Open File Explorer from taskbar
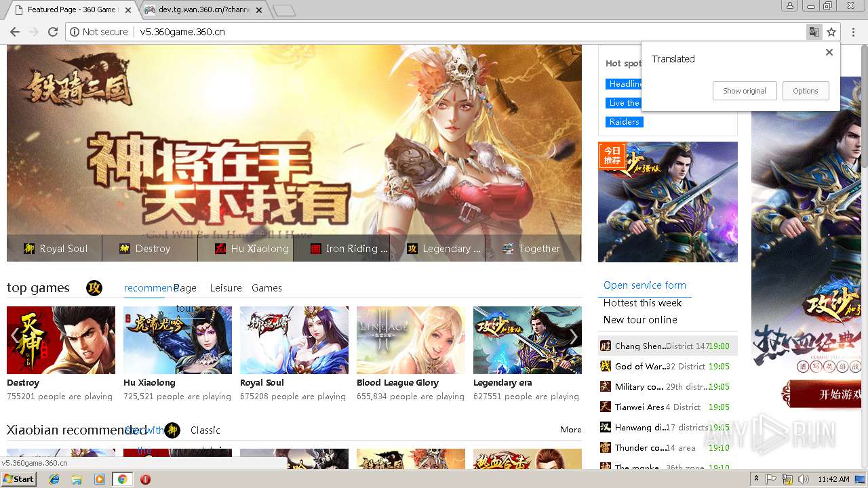 pos(77,479)
